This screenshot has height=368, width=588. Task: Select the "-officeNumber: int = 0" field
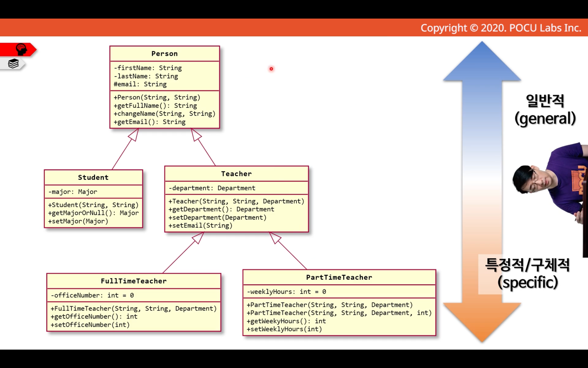point(92,296)
